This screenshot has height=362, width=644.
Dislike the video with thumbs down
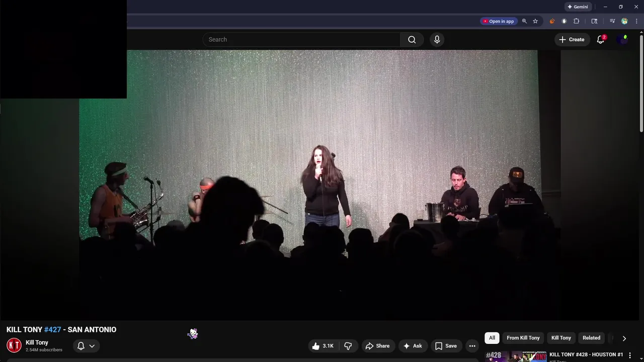348,346
